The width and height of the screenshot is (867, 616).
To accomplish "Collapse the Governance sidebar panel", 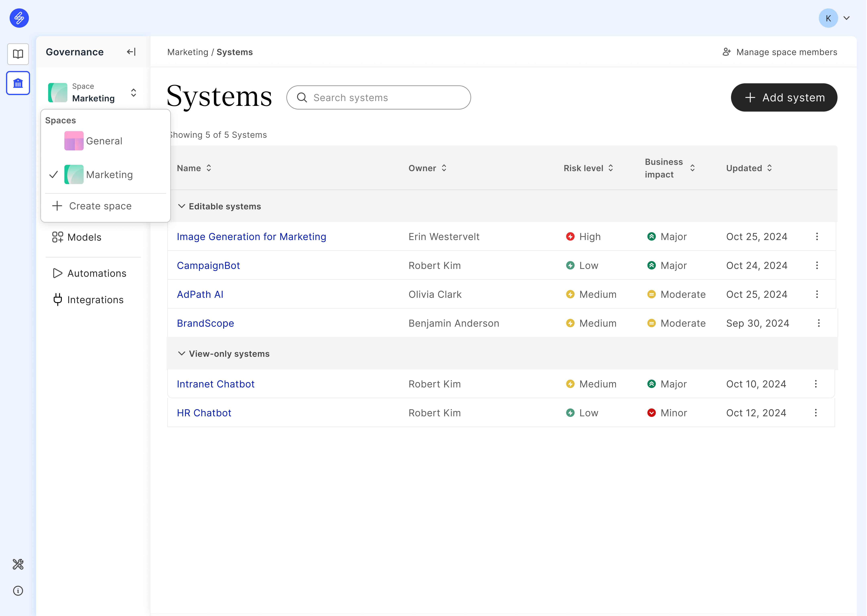I will click(x=131, y=52).
